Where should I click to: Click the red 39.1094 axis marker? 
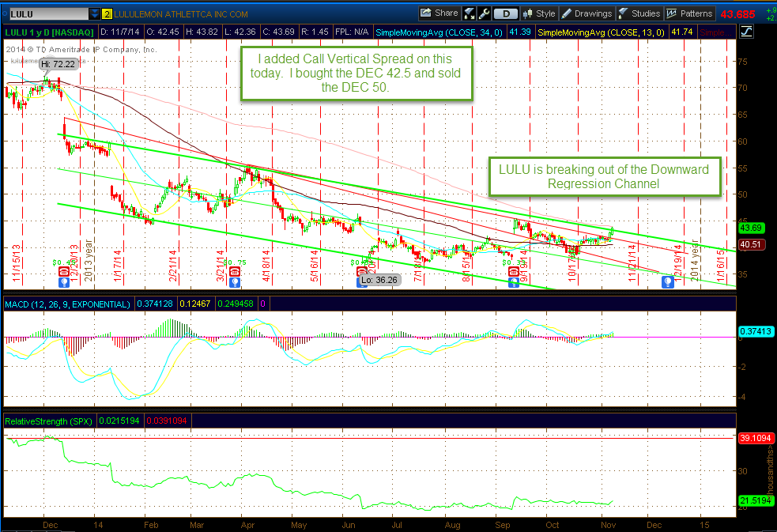point(756,438)
